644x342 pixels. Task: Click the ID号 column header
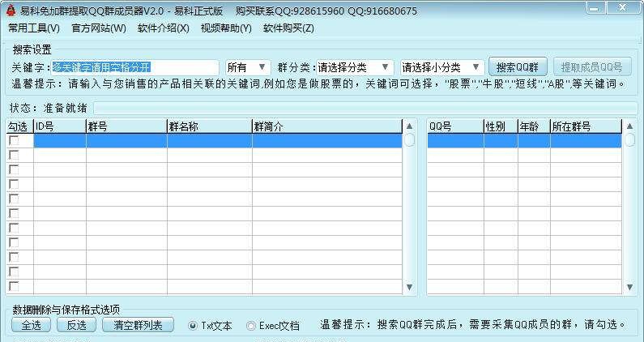pyautogui.click(x=60, y=126)
